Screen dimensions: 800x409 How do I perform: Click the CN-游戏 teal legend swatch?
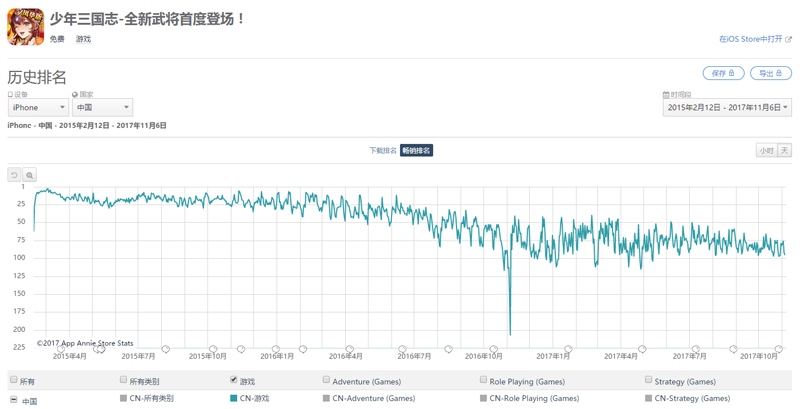click(234, 398)
